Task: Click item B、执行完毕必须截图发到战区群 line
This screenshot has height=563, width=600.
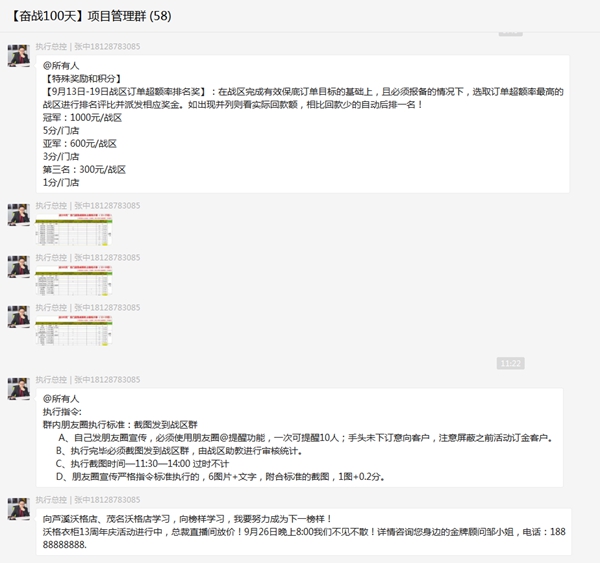Action: coord(179,451)
